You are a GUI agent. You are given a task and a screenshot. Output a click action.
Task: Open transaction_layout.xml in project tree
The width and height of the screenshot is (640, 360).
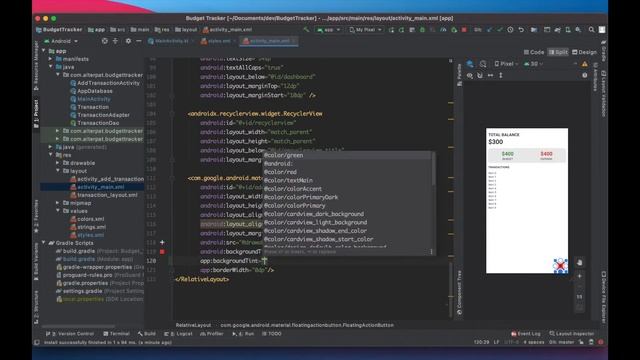click(x=107, y=195)
